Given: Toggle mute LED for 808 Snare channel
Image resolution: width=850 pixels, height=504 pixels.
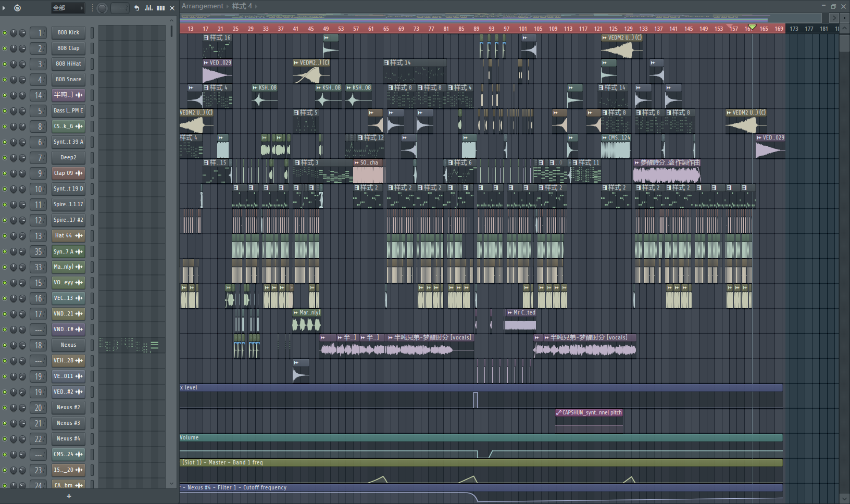Looking at the screenshot, I should pos(5,80).
